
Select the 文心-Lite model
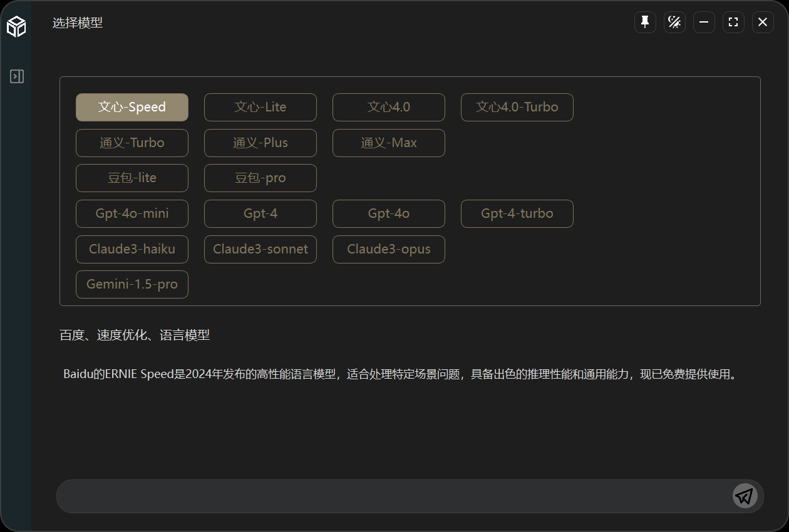(x=260, y=107)
